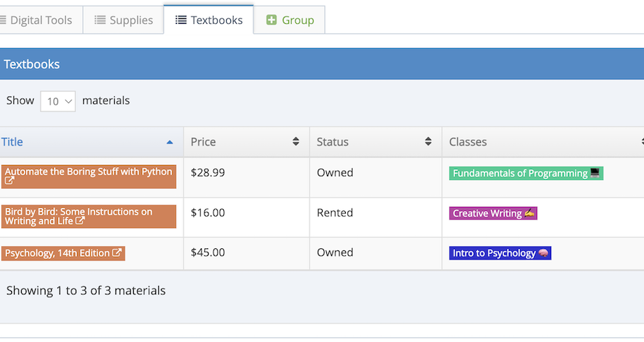
Task: Click the Price column sort arrows
Action: click(x=295, y=142)
